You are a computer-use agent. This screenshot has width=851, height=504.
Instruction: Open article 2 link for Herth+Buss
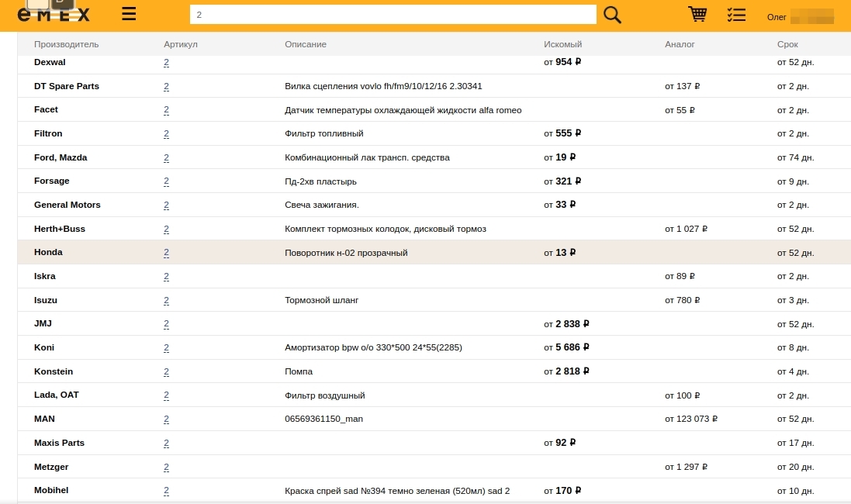point(166,229)
